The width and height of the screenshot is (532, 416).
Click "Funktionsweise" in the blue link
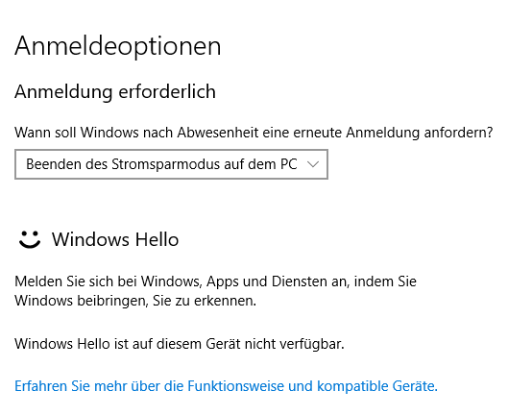point(235,386)
